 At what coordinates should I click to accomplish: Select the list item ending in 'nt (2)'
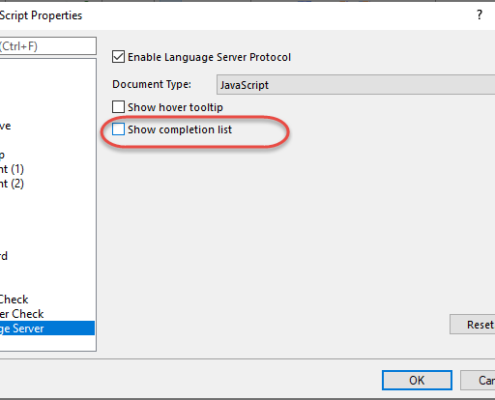[12, 184]
